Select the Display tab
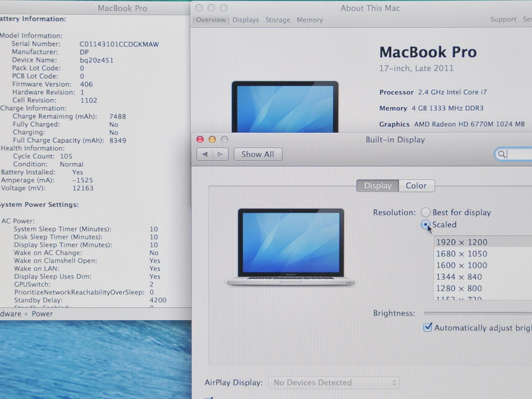This screenshot has height=399, width=532. (x=378, y=186)
